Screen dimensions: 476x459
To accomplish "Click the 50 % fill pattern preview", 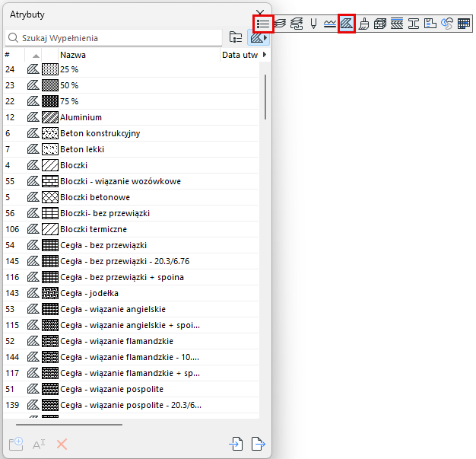I will 50,85.
